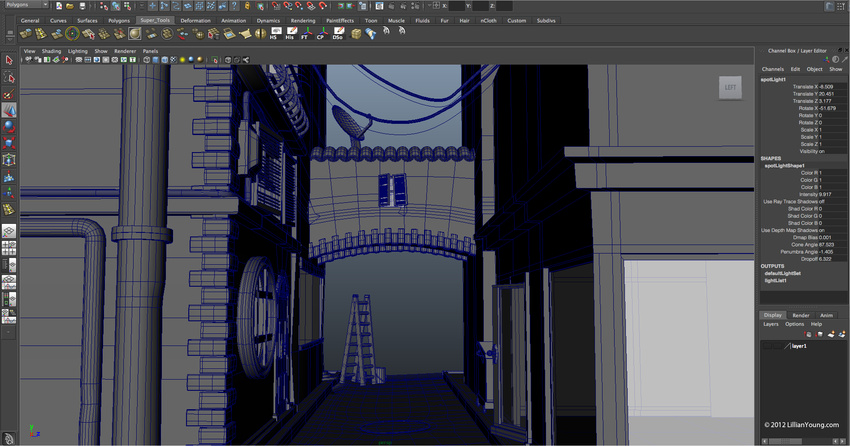Open viewport Lighting menu

[x=78, y=51]
